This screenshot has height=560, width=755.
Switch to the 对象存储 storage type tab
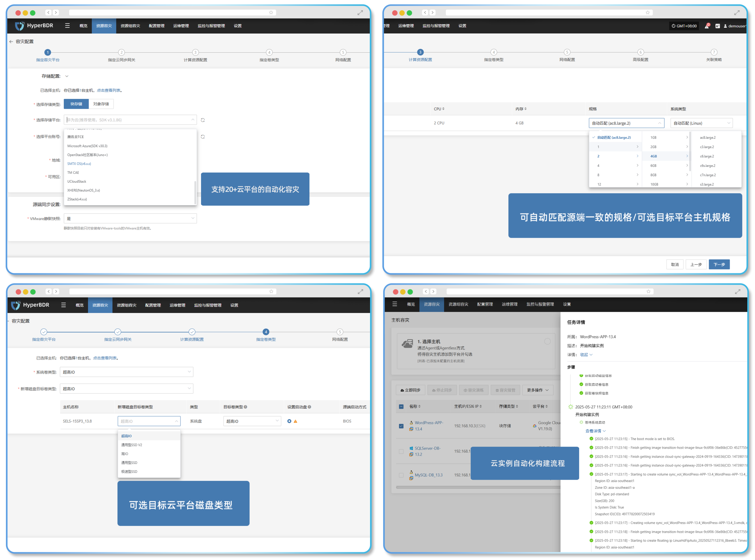pyautogui.click(x=101, y=104)
